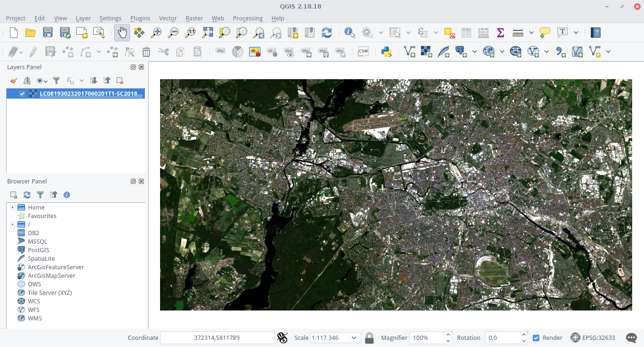Image resolution: width=644 pixels, height=347 pixels.
Task: Click the Coordinate input field
Action: tap(217, 338)
